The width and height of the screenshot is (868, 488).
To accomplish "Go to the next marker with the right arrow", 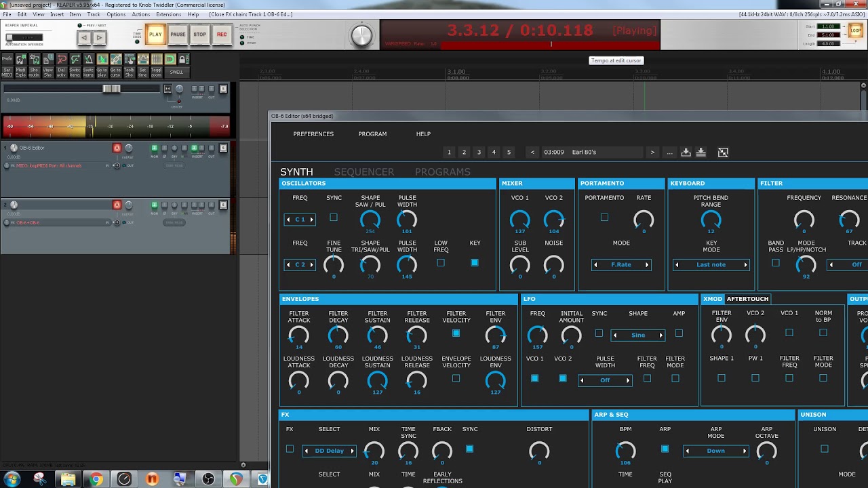I will pos(99,38).
